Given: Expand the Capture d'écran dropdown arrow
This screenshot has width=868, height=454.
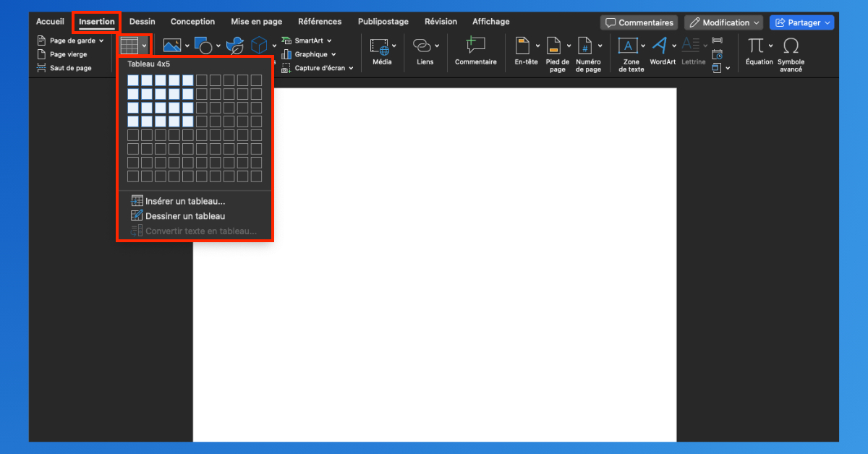Looking at the screenshot, I should 351,69.
